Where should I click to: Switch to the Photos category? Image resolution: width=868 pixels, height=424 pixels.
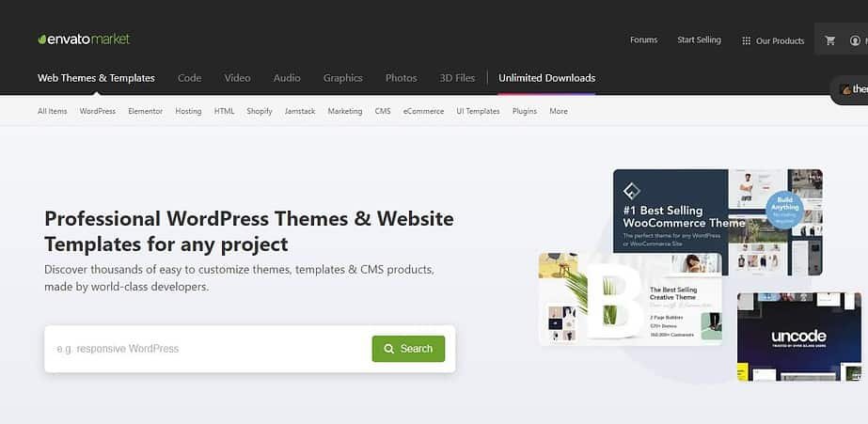coord(402,78)
